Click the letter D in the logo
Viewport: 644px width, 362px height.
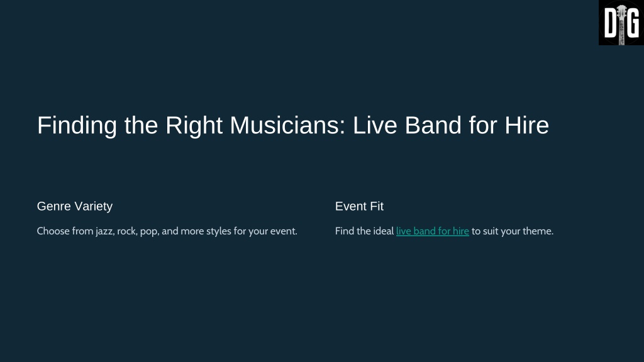[610, 24]
